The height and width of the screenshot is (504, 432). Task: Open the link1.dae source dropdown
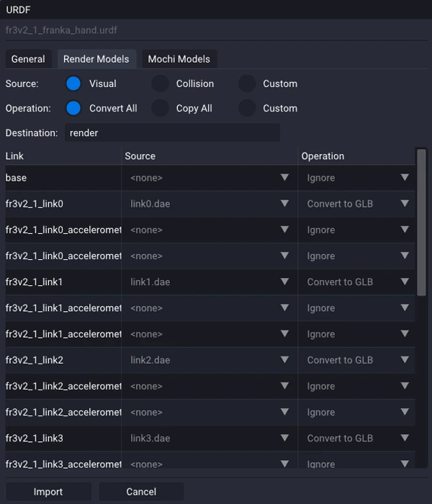click(x=210, y=282)
